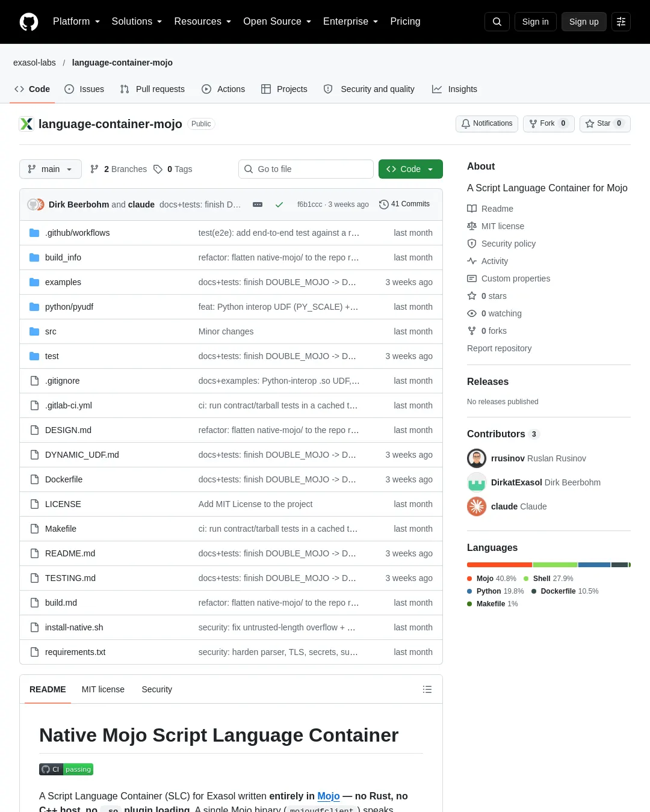Click the Go to file search field
Viewport: 650px width, 812px height.
pyautogui.click(x=306, y=169)
